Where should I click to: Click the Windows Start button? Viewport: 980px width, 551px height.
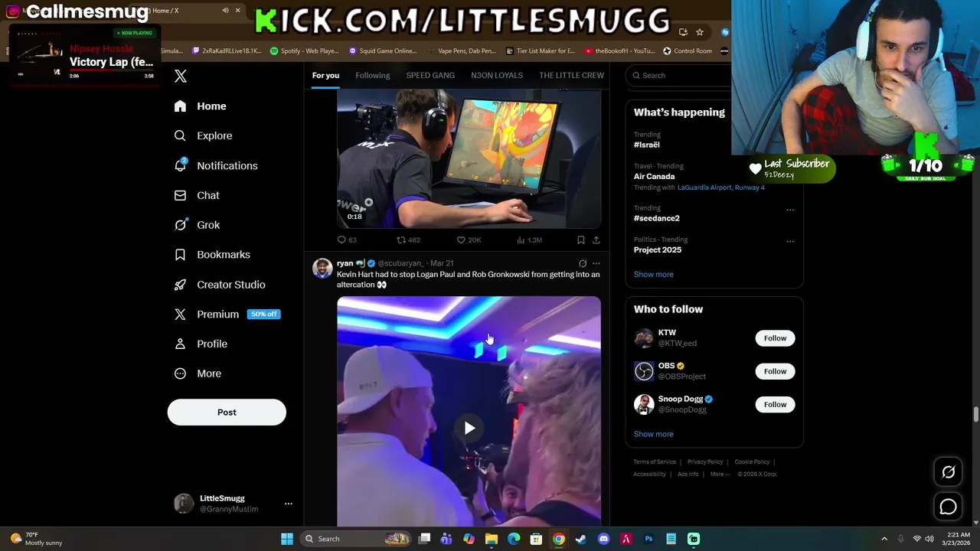[287, 539]
